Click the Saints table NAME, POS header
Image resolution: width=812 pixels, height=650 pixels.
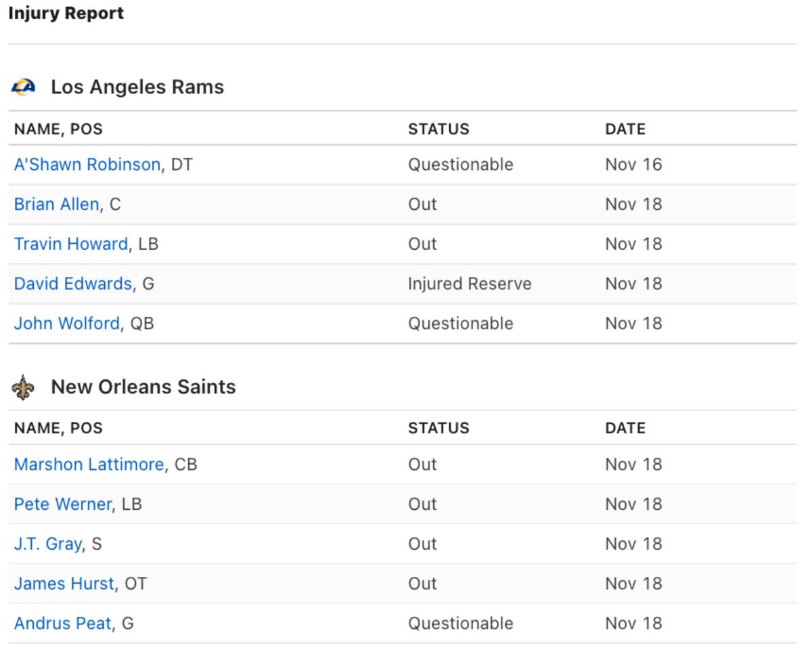58,428
